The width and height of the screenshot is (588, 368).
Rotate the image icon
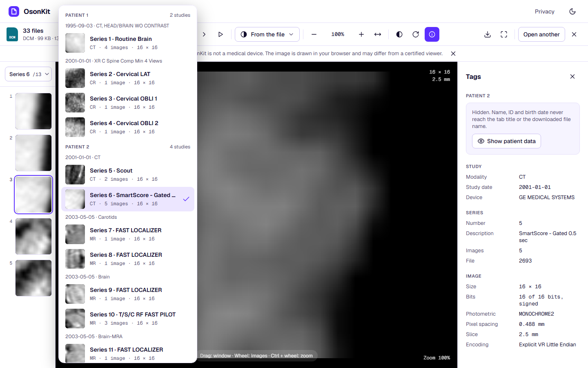416,34
